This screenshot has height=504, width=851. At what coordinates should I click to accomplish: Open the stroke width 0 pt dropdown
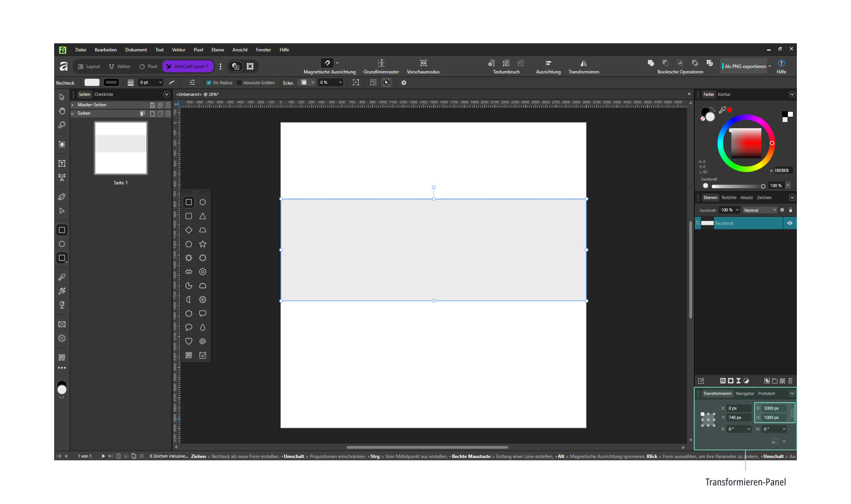(x=151, y=82)
